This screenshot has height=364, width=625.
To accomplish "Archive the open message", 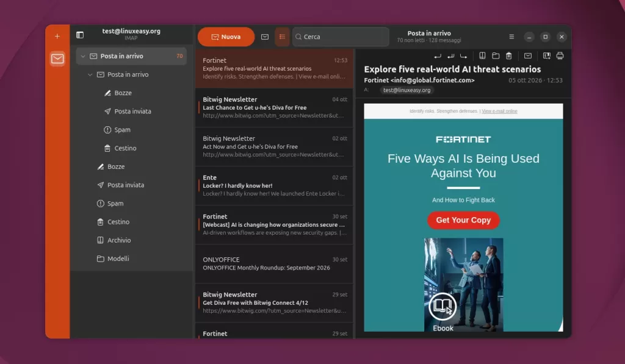I will (x=482, y=55).
